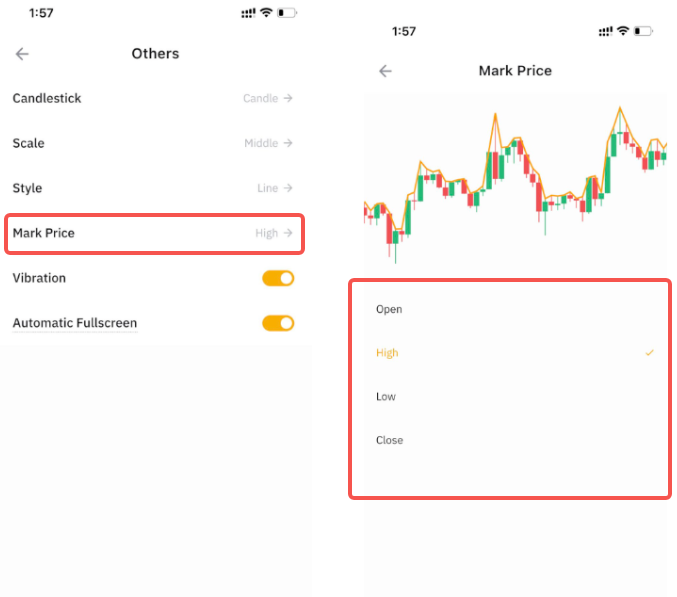Choose the Low mark price option

coord(386,397)
